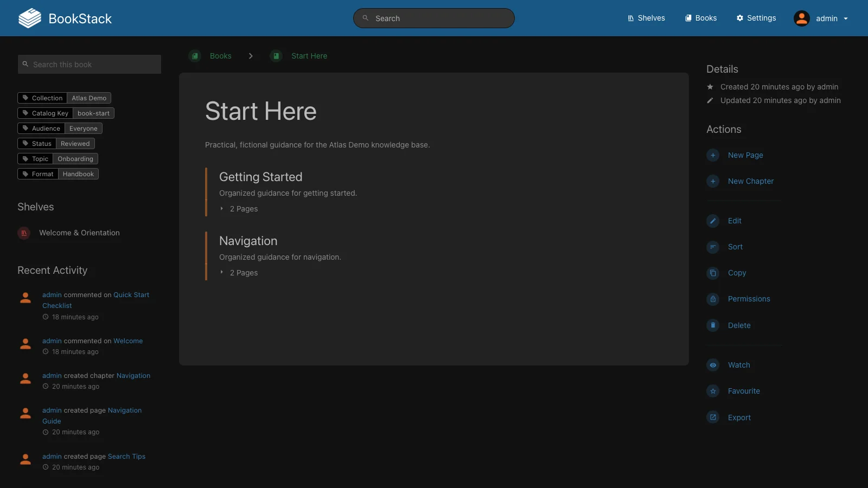Toggle the Watch eye icon

tap(713, 365)
